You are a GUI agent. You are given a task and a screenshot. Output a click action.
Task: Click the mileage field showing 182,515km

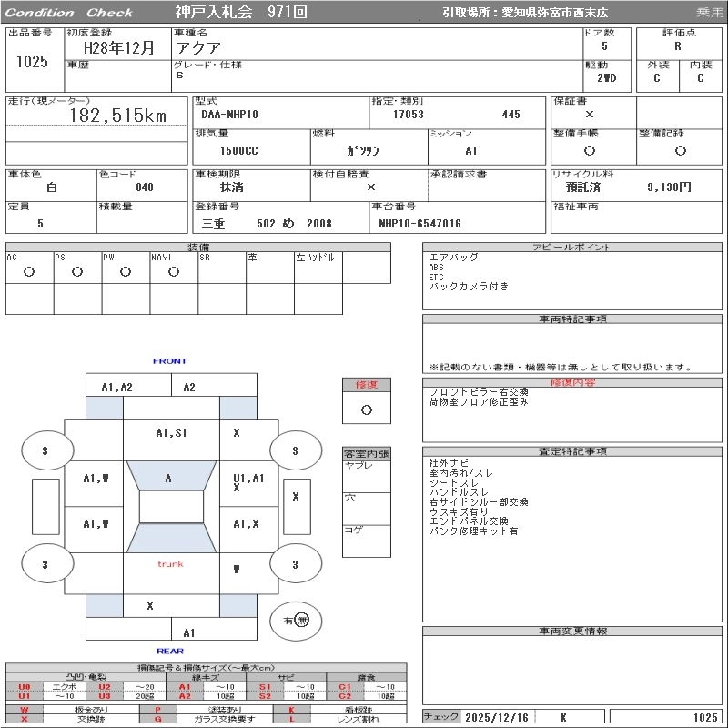tap(118, 116)
